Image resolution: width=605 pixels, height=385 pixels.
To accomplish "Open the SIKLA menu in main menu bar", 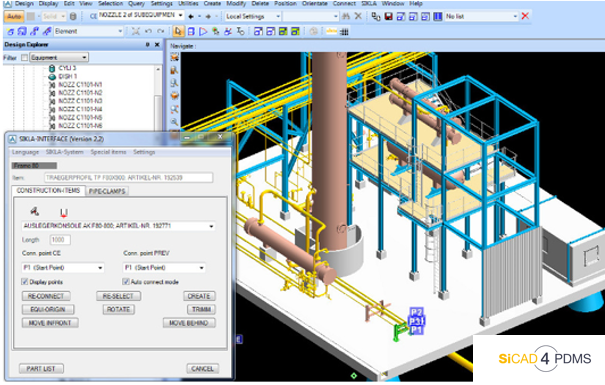I will (369, 3).
